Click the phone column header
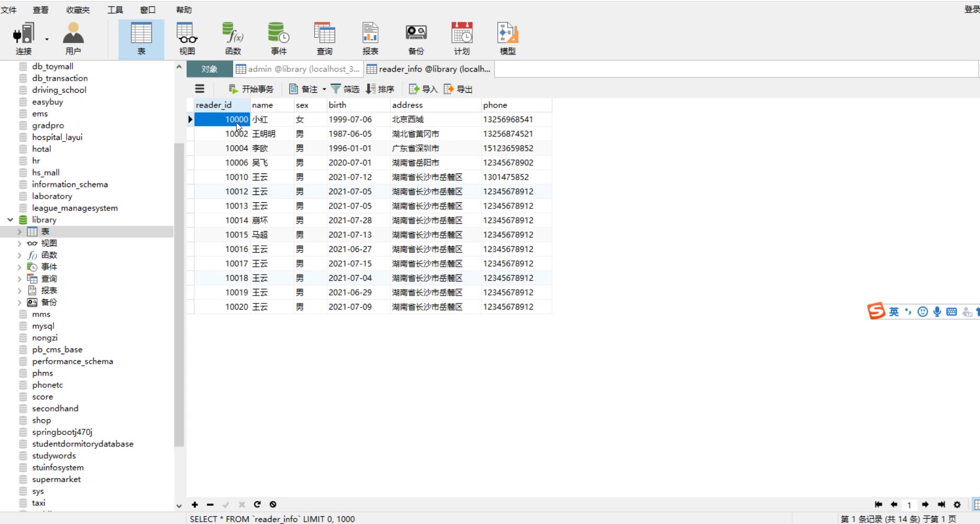980x524 pixels. click(516, 105)
